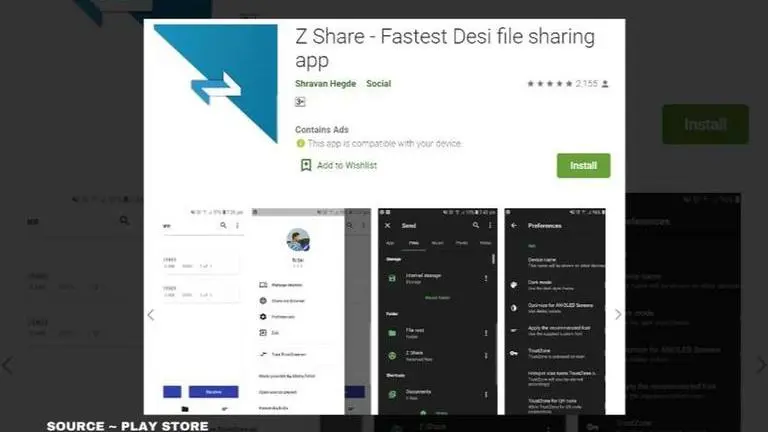Click the Z Share app logo
This screenshot has width=768, height=432.
tap(216, 83)
